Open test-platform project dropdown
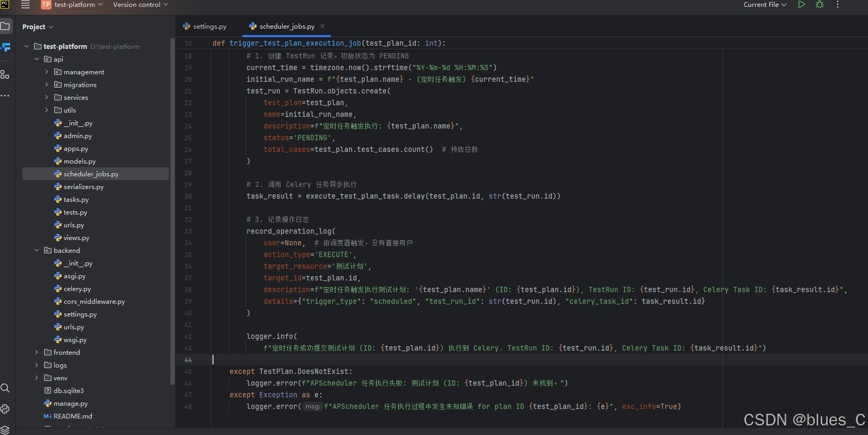The image size is (868, 435). (78, 5)
